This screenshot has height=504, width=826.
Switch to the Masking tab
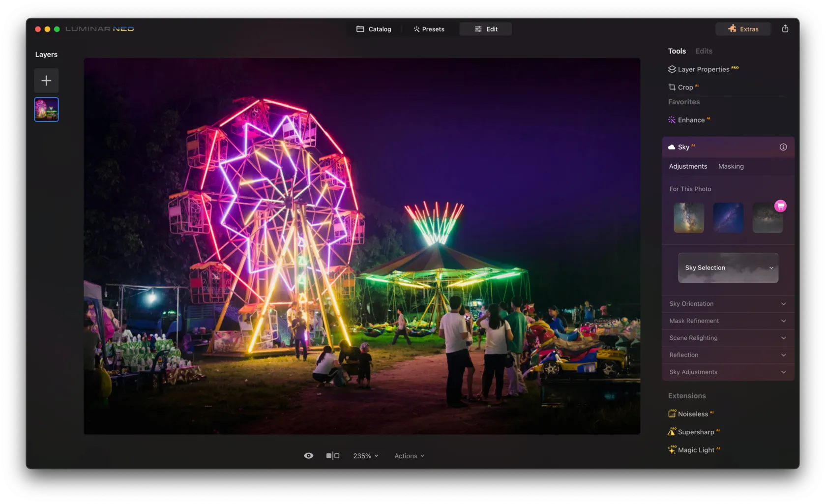tap(731, 166)
